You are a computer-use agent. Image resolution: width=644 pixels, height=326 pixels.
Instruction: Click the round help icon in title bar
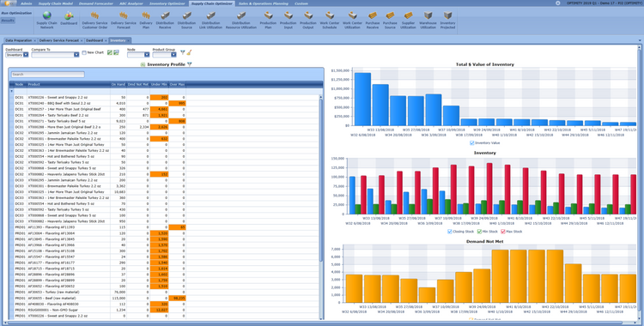click(558, 3)
